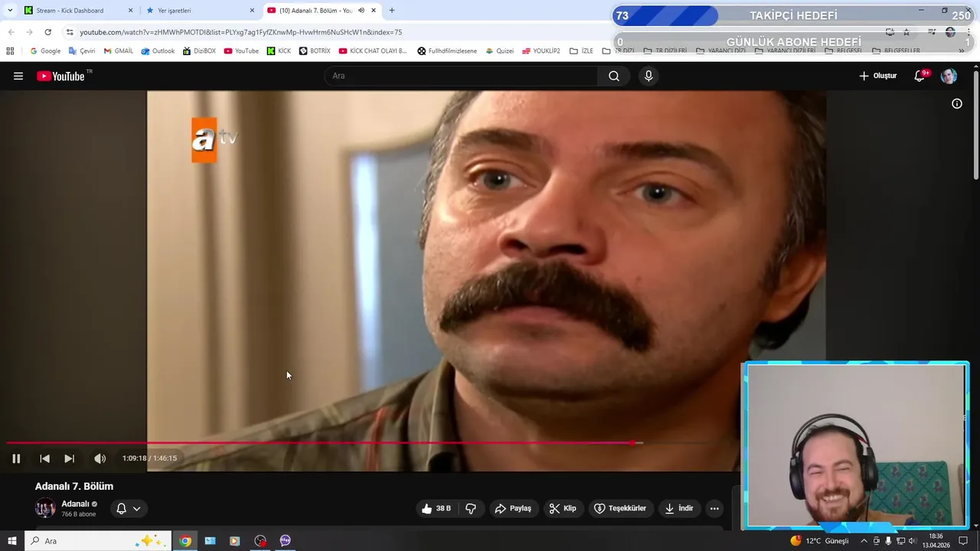
Task: Reload the current page
Action: click(47, 32)
